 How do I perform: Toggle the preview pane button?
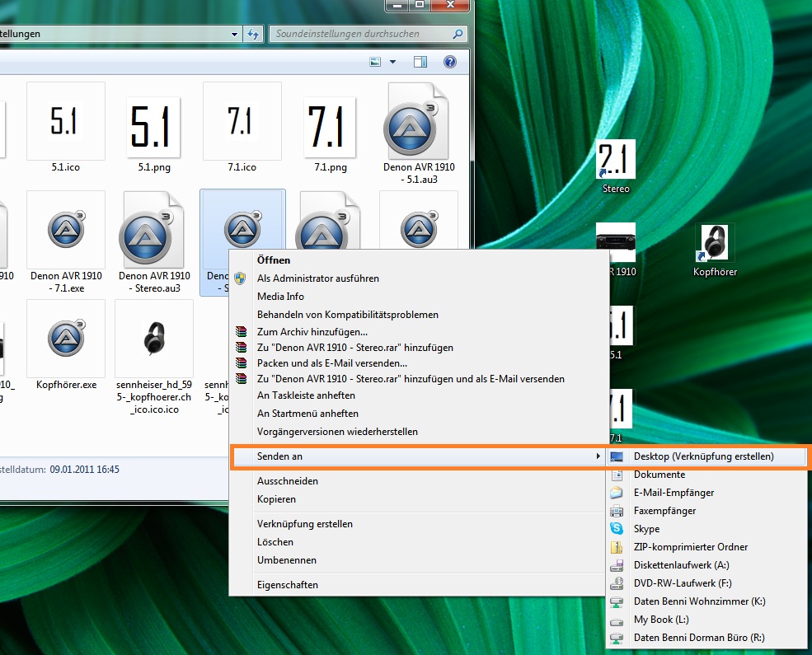[420, 62]
